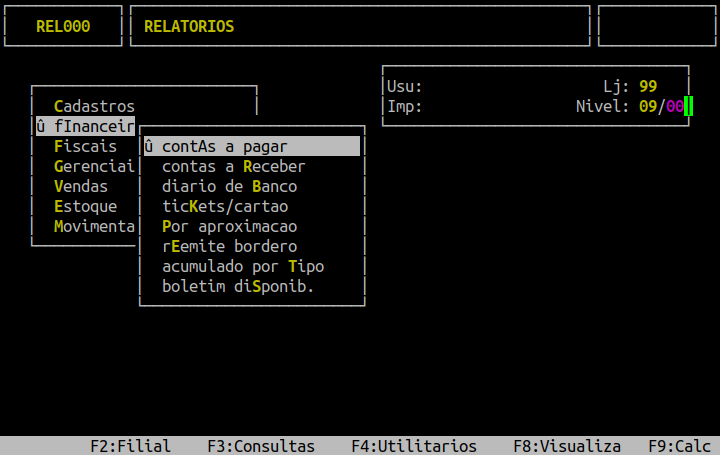Choose Fiscais in the main menu

(x=85, y=146)
